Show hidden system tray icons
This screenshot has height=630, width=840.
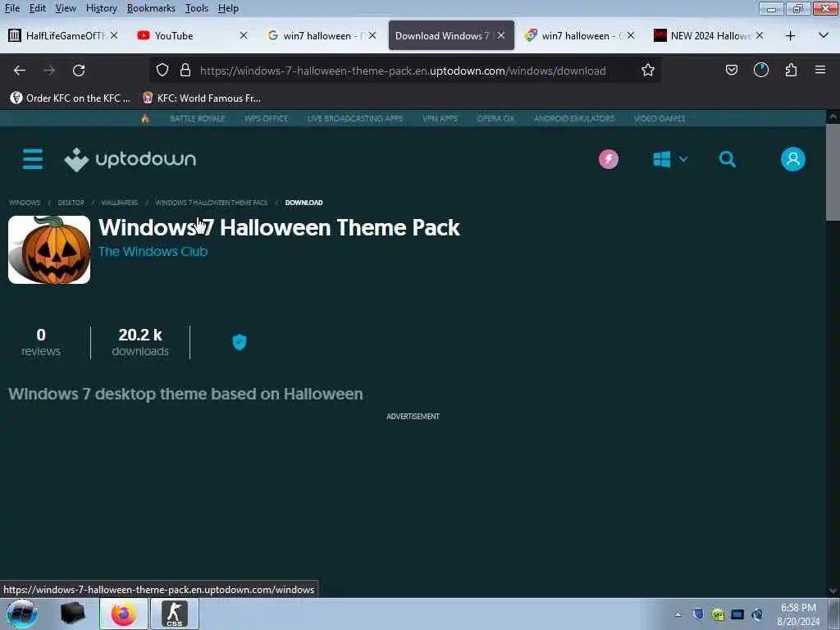click(x=678, y=614)
